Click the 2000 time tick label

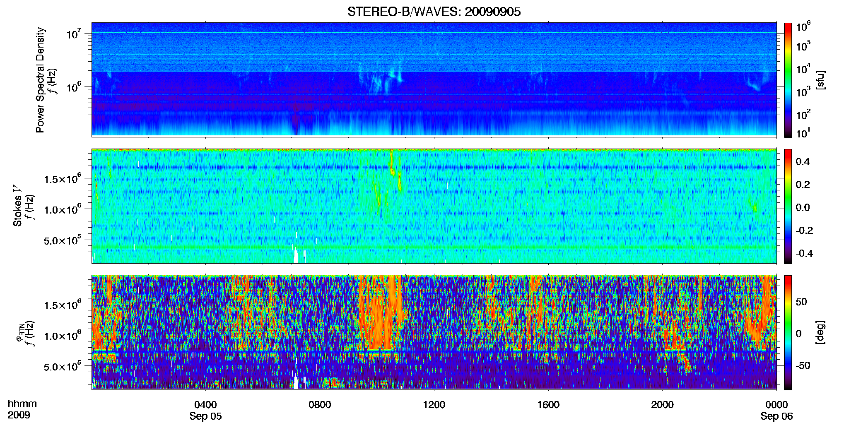tap(662, 404)
